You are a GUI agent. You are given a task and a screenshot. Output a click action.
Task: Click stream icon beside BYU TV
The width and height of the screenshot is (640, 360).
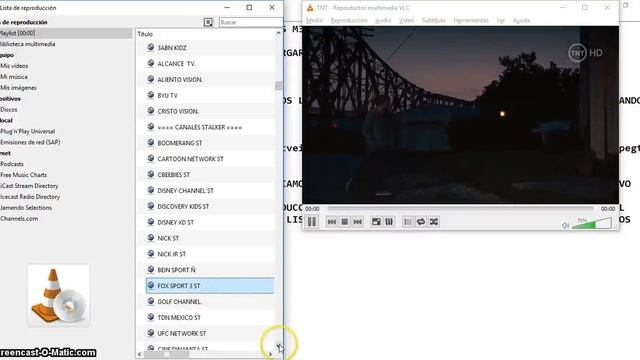pyautogui.click(x=151, y=95)
